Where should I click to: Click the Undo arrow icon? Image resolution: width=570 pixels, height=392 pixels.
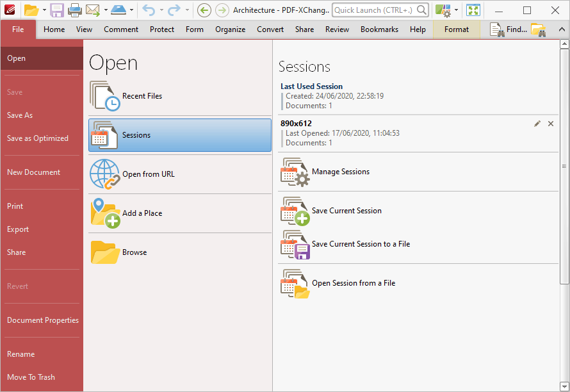coord(149,10)
